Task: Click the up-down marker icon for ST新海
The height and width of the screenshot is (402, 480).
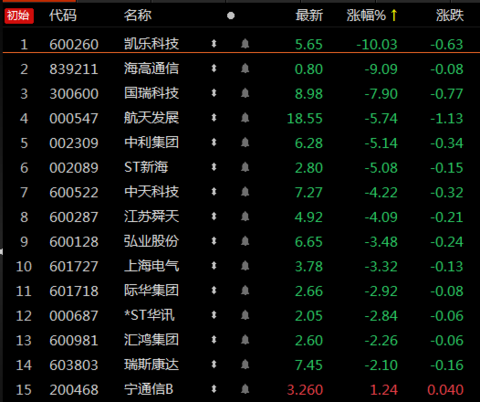Action: (x=214, y=167)
